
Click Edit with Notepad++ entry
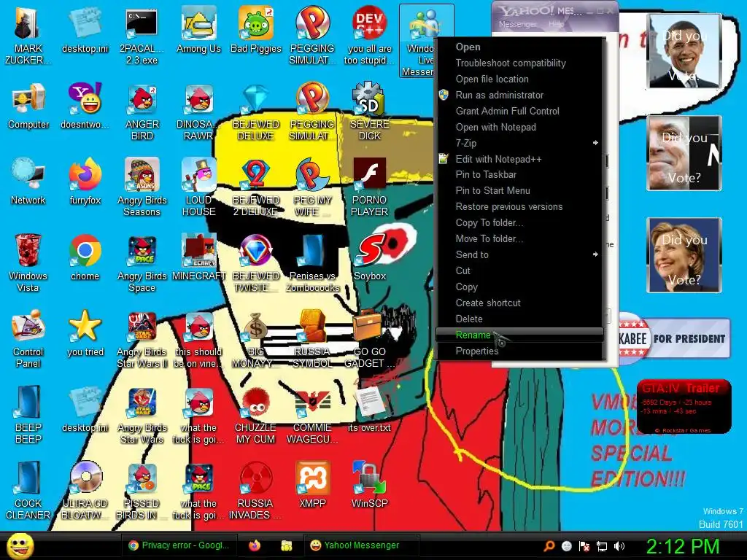[520, 159]
